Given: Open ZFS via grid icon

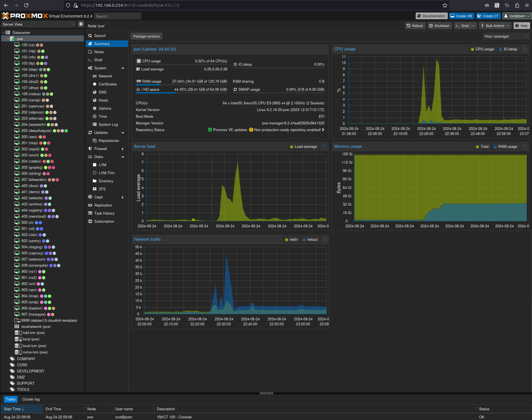Looking at the screenshot, I should click(x=95, y=189).
